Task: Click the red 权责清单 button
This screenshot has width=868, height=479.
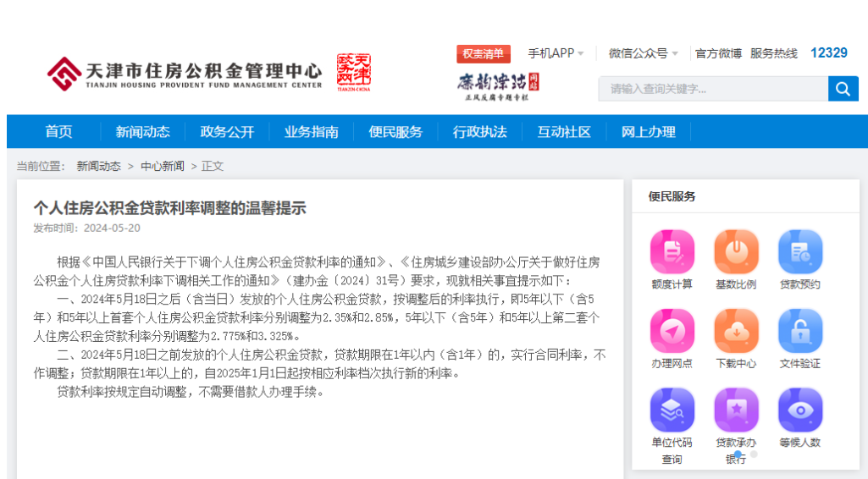Action: tap(484, 53)
